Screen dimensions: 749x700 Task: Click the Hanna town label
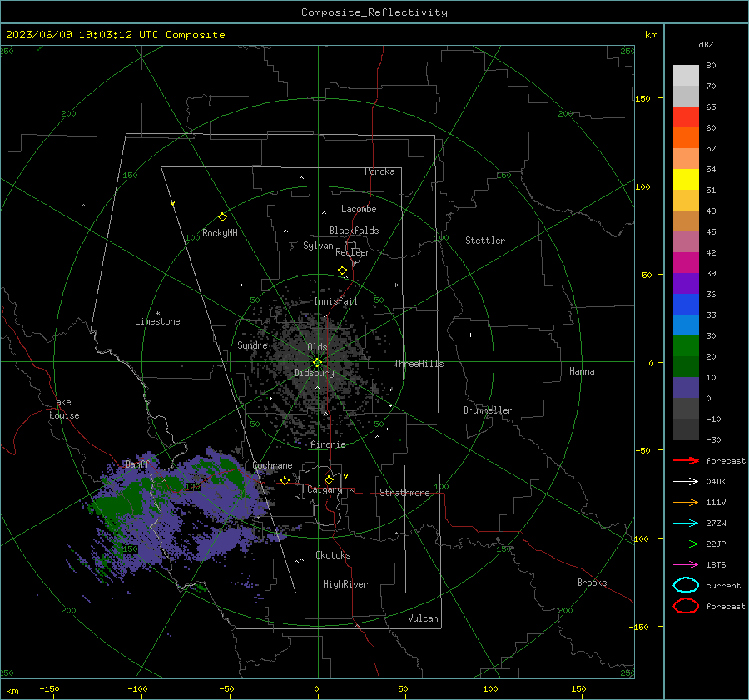582,371
